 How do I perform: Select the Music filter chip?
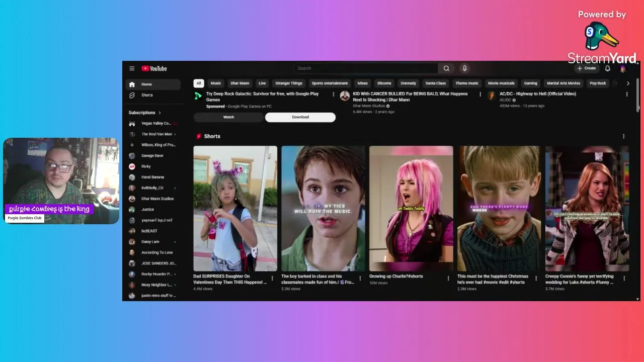[216, 83]
